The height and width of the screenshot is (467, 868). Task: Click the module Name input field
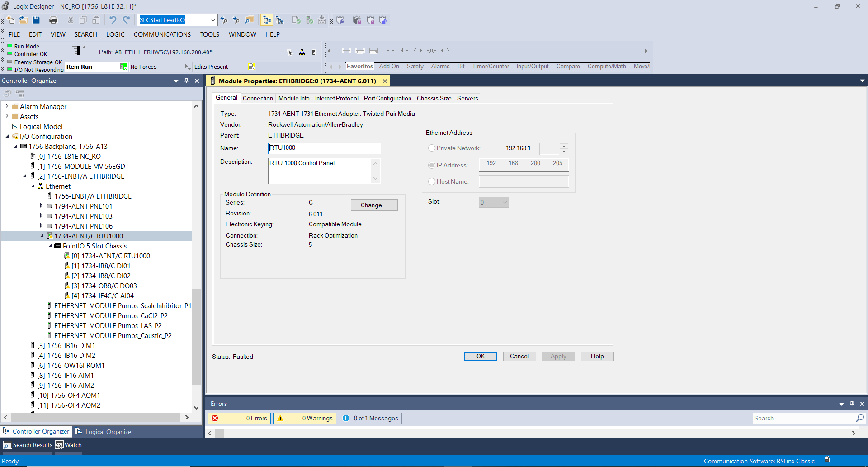point(324,148)
